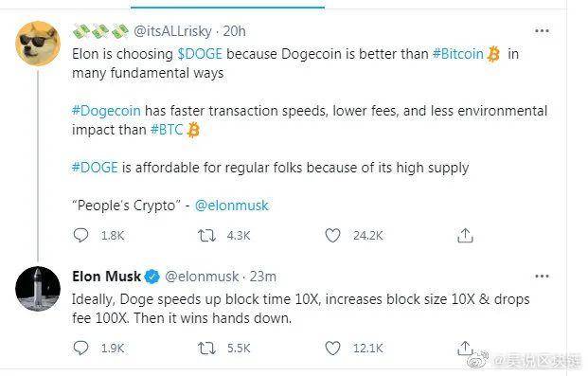Visit the Elon Musk display name profile
The width and height of the screenshot is (588, 376).
pos(106,277)
